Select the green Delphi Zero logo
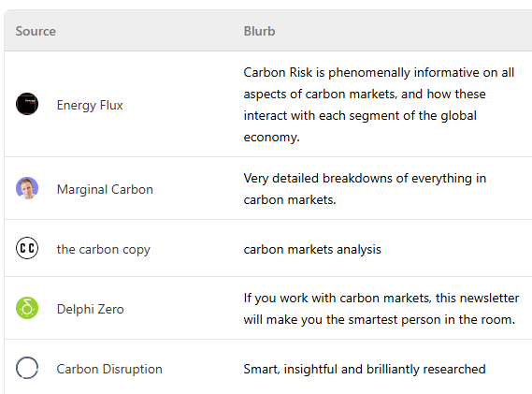Viewport: 532px width, 394px height. pos(27,308)
